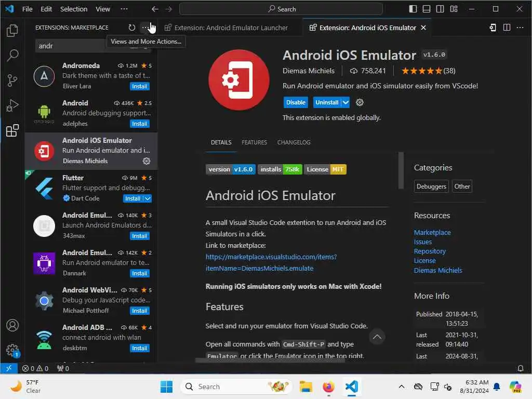The image size is (532, 399).
Task: Click gear on Android iOS Emulator list item
Action: (146, 161)
